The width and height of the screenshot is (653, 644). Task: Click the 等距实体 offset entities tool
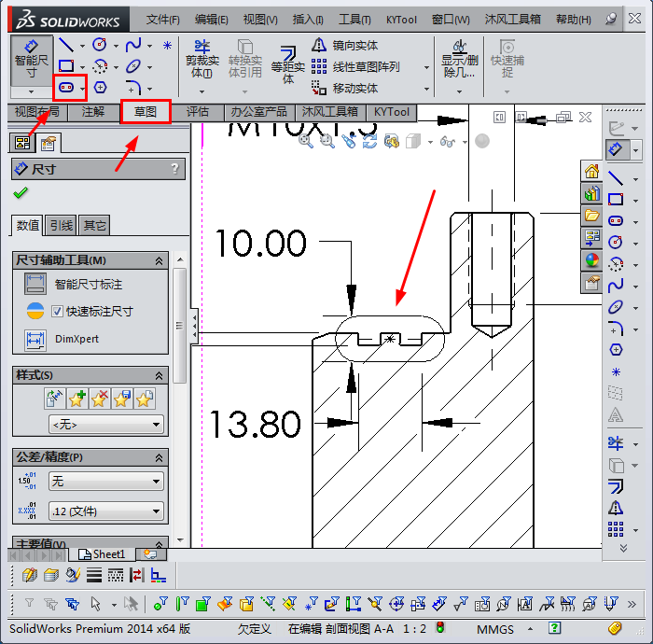[287, 63]
